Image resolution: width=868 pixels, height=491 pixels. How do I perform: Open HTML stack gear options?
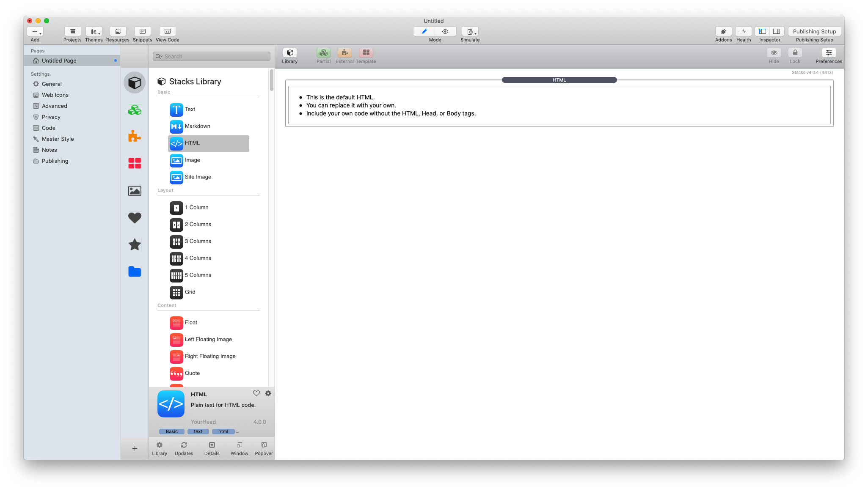point(268,393)
